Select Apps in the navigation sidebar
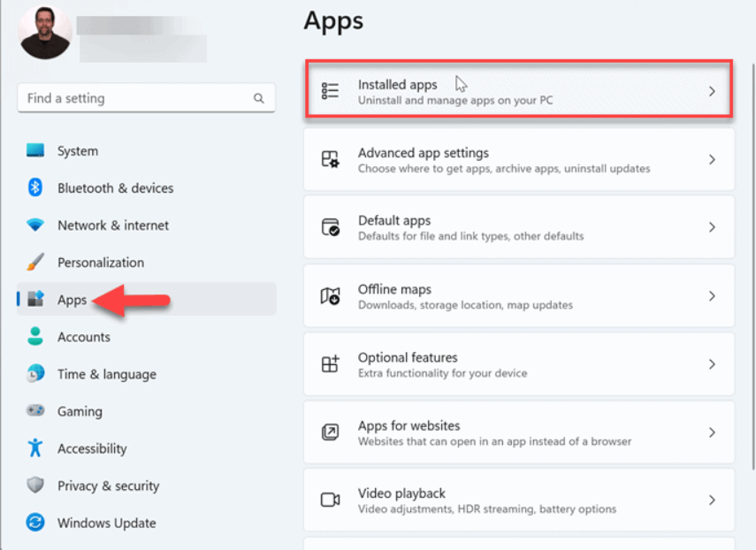756x550 pixels. click(73, 299)
